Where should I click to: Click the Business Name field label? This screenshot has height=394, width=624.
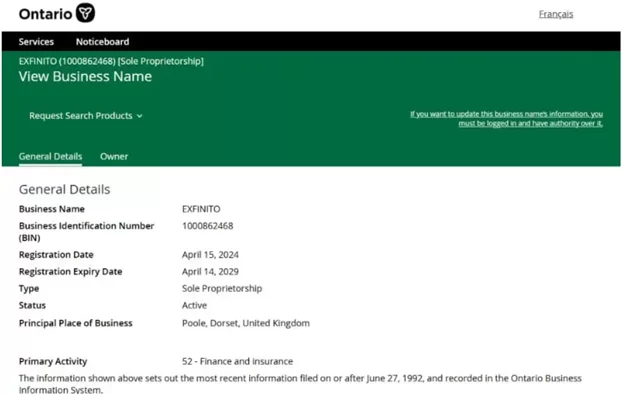click(x=52, y=209)
